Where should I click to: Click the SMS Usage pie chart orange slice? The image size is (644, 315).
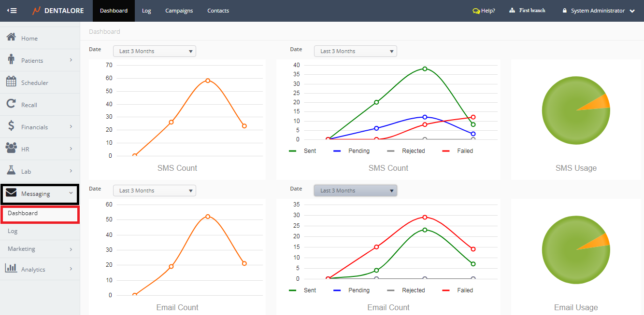coord(601,103)
